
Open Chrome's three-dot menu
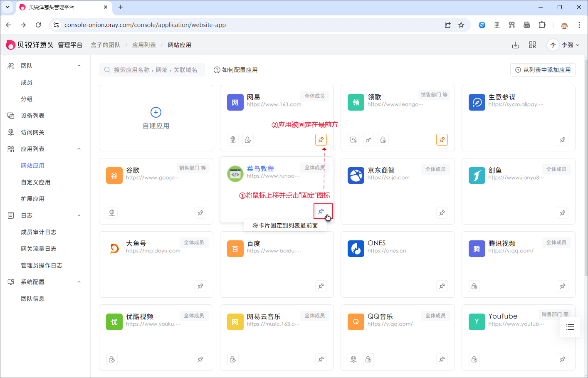579,25
